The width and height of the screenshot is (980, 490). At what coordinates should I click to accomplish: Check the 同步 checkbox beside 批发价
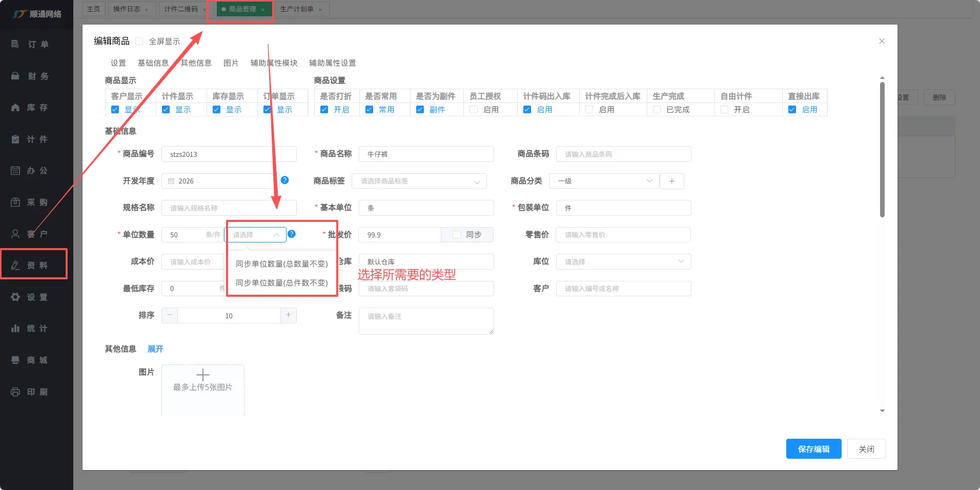tap(457, 235)
